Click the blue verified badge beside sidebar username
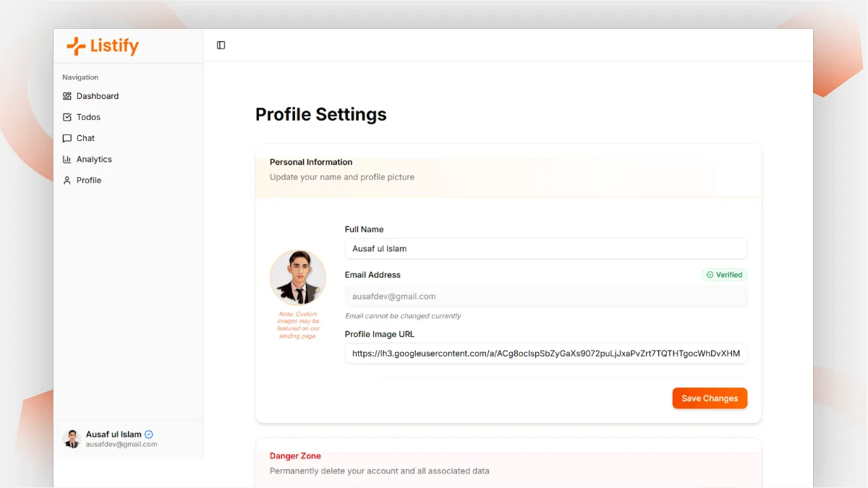This screenshot has width=868, height=488. pos(149,435)
